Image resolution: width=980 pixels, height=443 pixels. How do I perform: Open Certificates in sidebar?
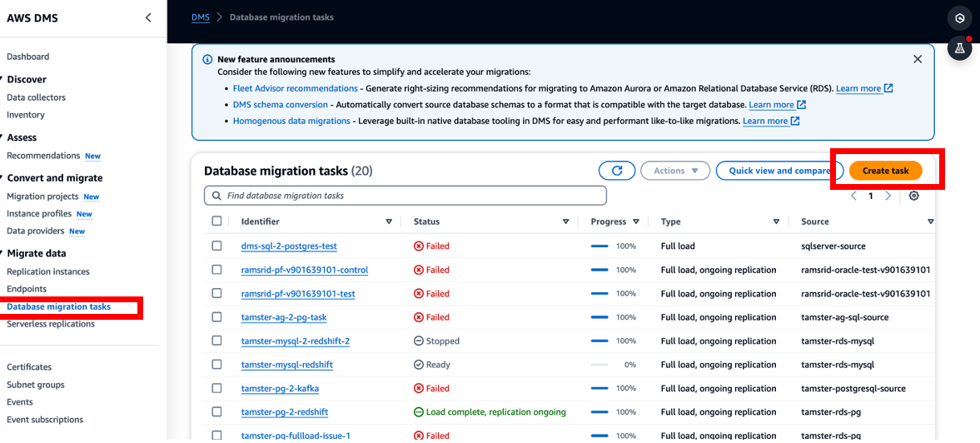pos(29,367)
